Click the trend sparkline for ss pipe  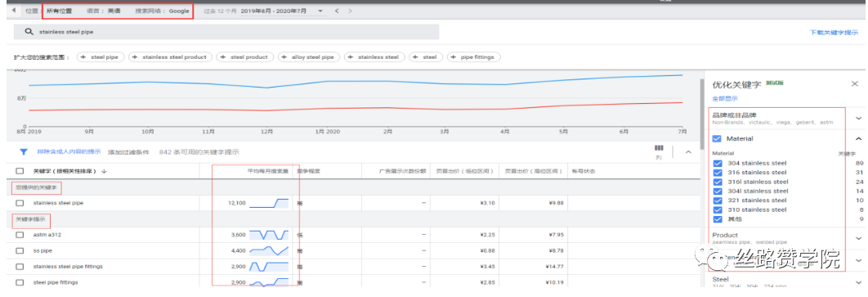click(x=269, y=250)
